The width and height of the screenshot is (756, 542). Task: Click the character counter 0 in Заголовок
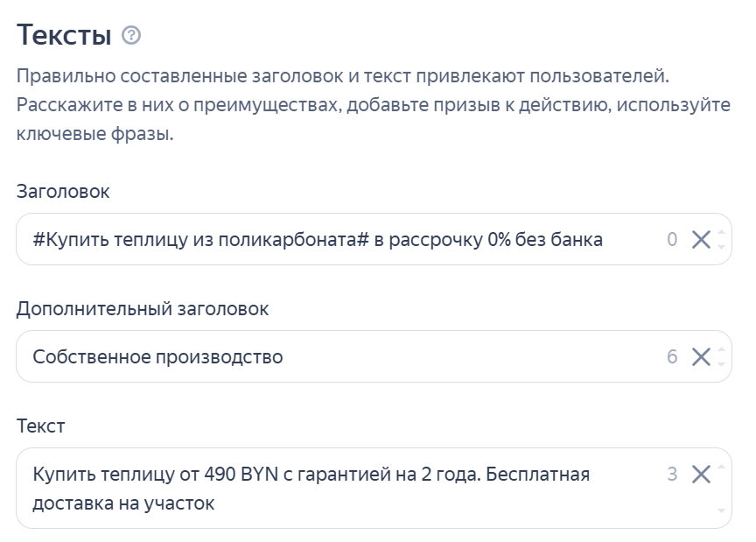[x=672, y=240]
